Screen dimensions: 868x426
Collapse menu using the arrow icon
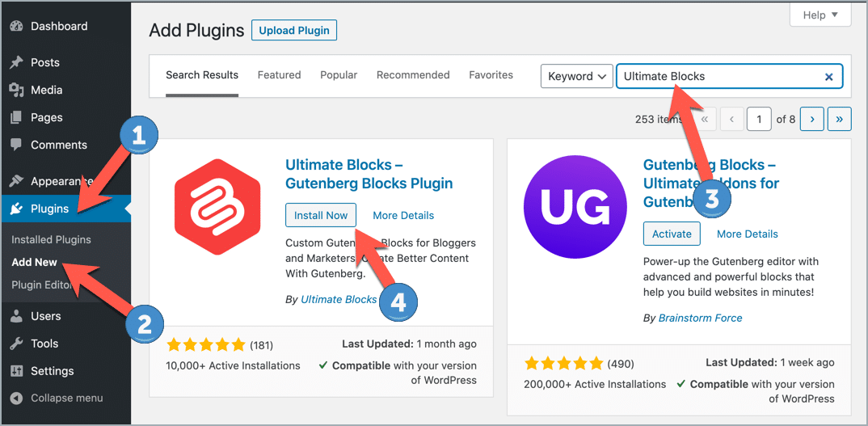click(17, 398)
